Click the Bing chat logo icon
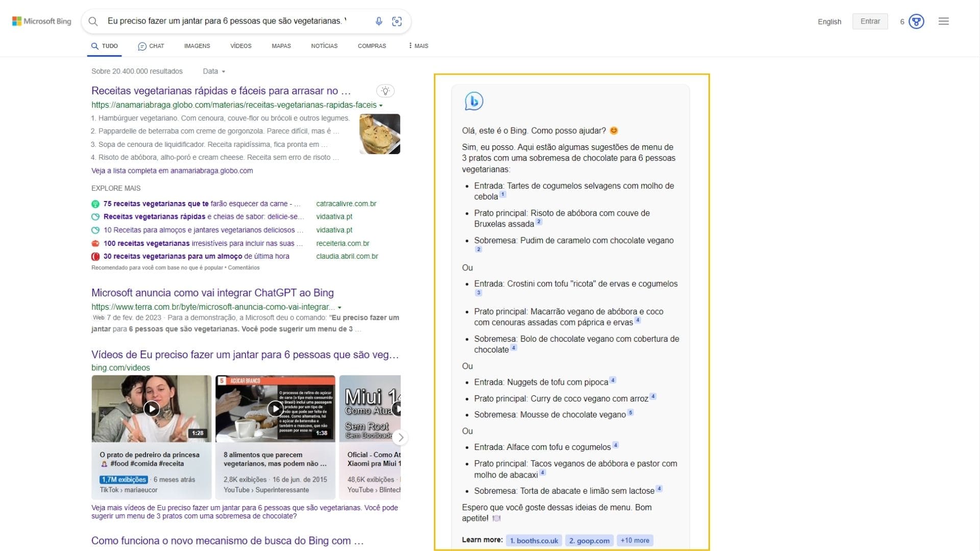Viewport: 980px width, 551px height. point(474,101)
